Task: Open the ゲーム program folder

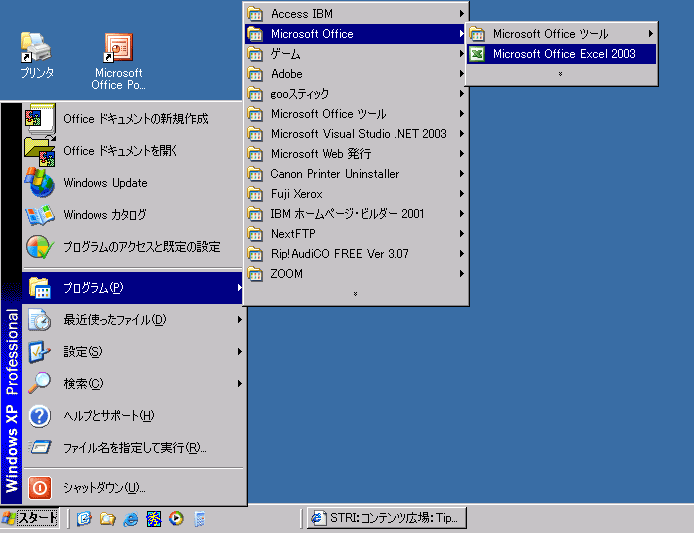Action: pos(356,54)
